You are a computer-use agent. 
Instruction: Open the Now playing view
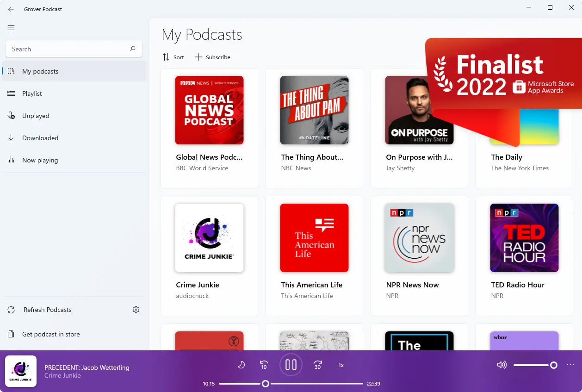coord(40,160)
